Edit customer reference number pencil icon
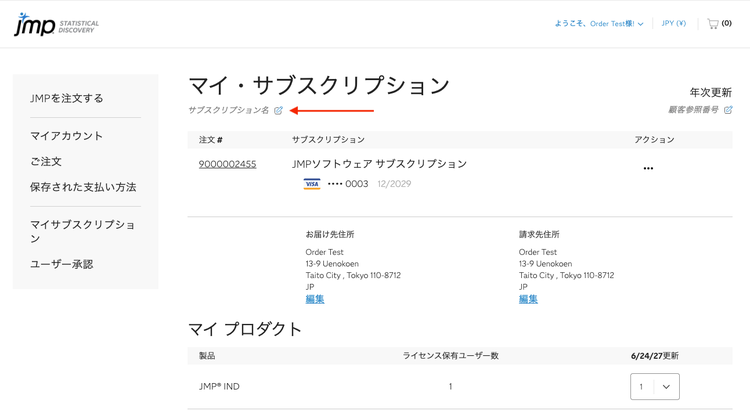 (x=728, y=110)
